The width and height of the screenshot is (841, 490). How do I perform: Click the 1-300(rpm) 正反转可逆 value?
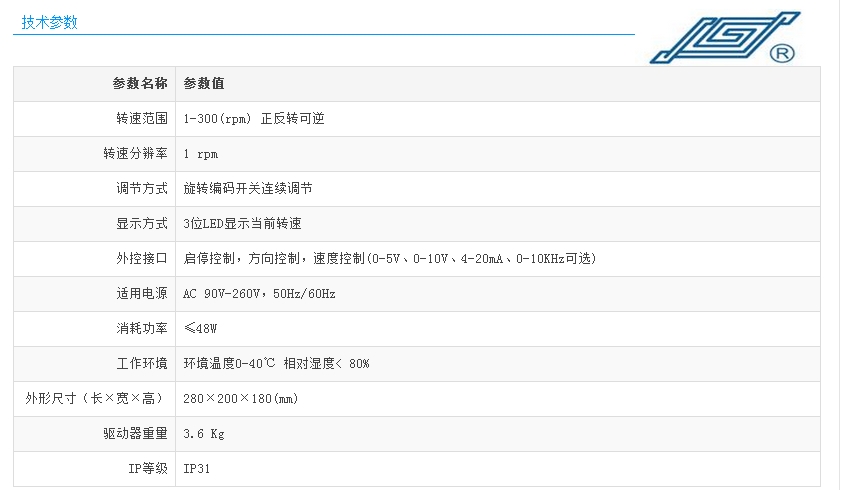pos(254,119)
